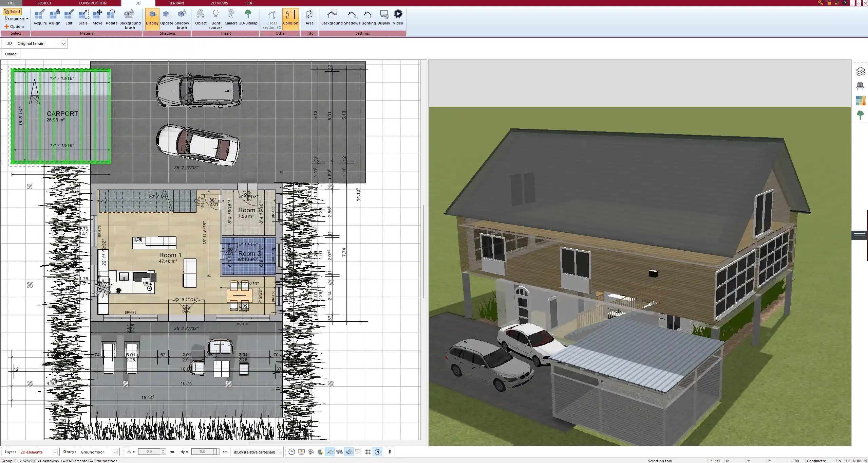The image size is (868, 463).
Task: Open bottom toolbar overflow options dots
Action: pos(390,452)
